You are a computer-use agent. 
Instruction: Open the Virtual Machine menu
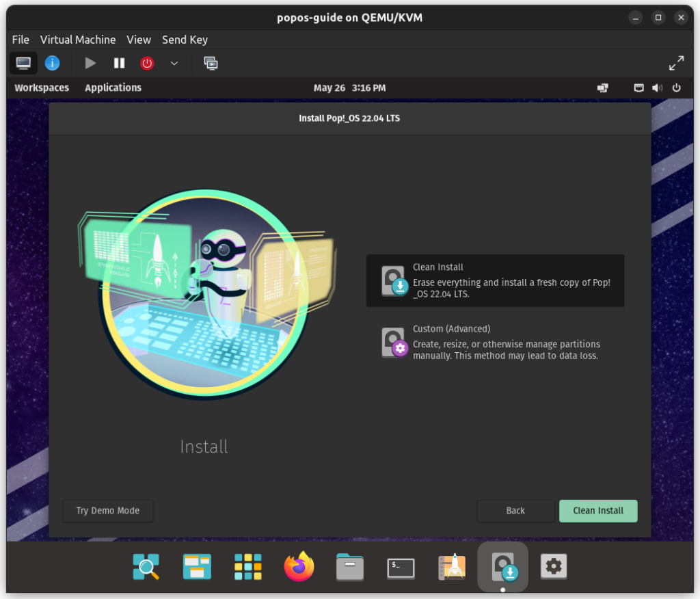click(78, 40)
